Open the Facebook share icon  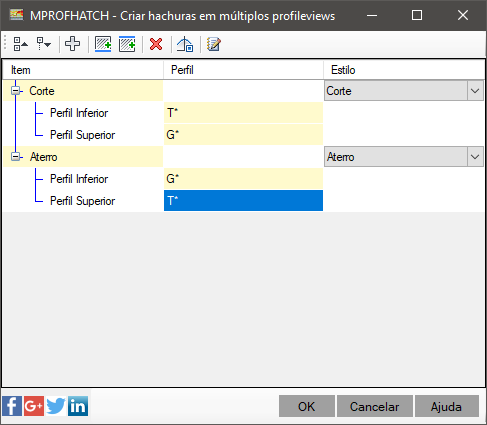[12, 406]
